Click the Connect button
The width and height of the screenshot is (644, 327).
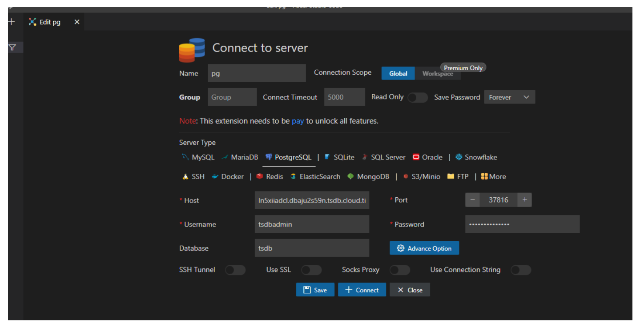pos(362,290)
